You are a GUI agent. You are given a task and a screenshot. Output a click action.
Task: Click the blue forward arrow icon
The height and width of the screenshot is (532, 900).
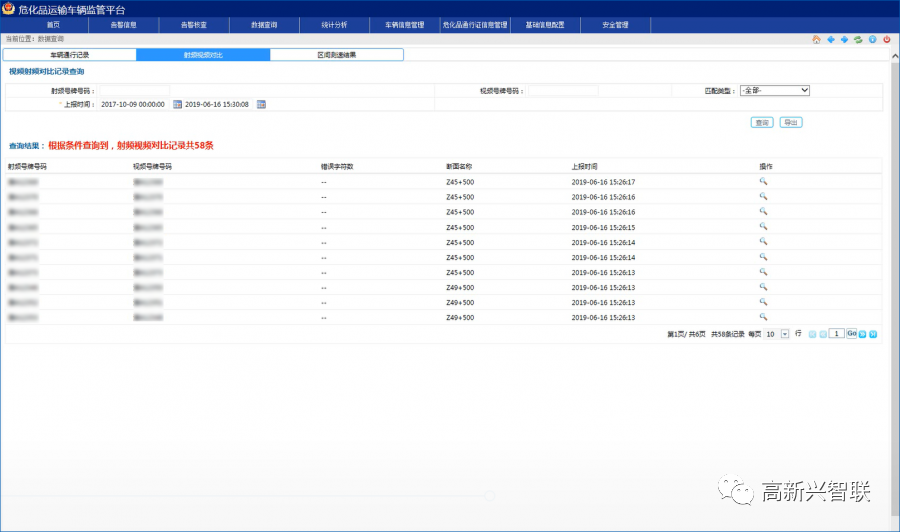pyautogui.click(x=844, y=39)
